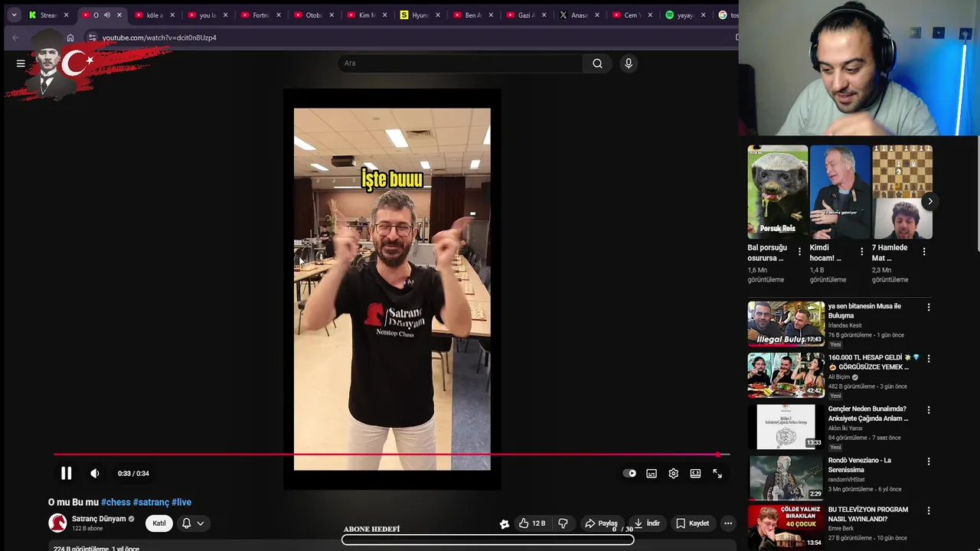Open BU TELEVİZYON PROGRAM video thumbnail

pos(786,527)
